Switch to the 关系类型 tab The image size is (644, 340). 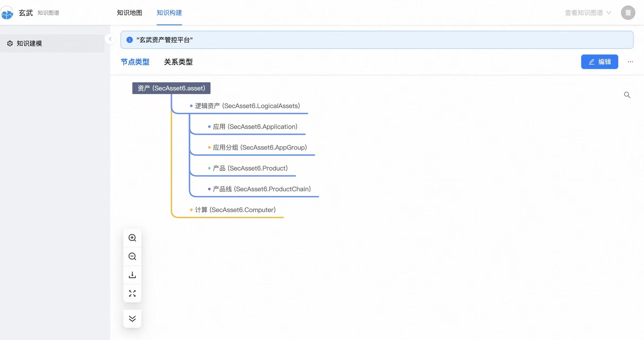click(178, 62)
